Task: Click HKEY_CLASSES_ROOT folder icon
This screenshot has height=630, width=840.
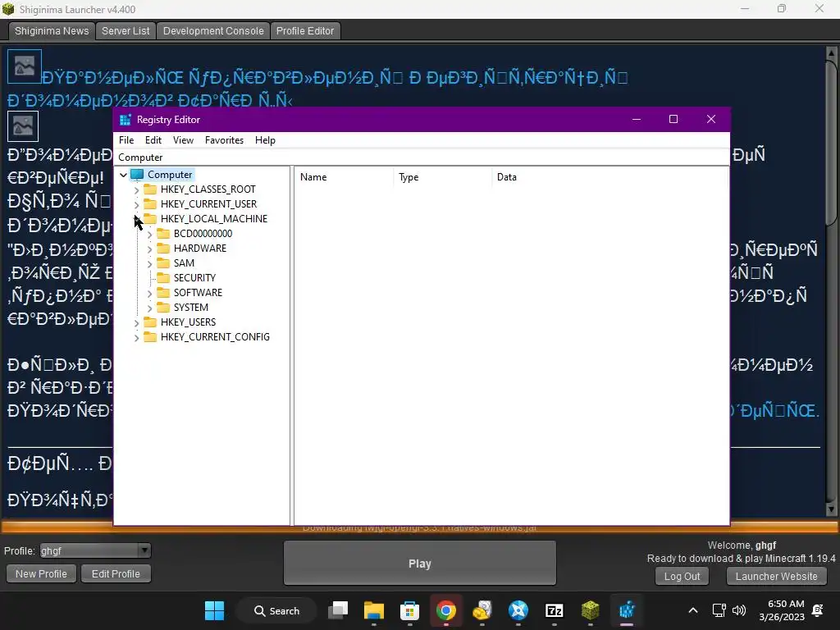Action: 151,189
